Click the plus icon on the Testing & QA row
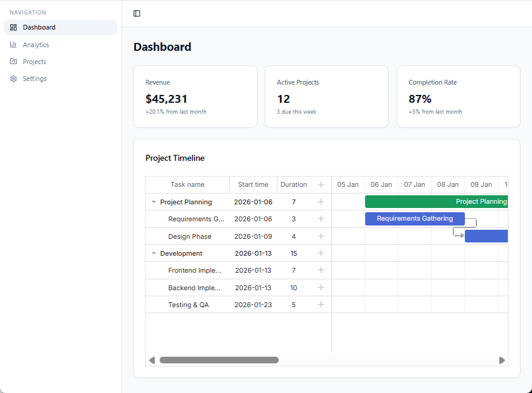The image size is (532, 393). 321,305
